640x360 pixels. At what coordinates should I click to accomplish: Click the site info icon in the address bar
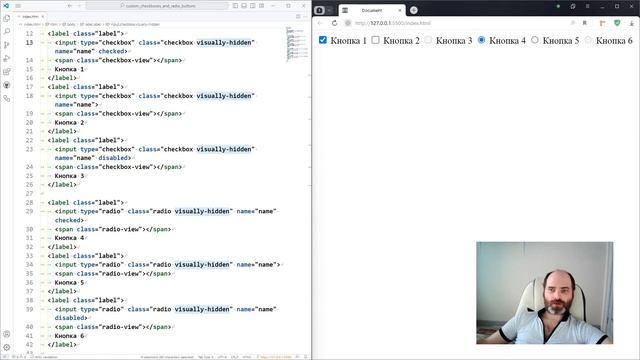(348, 23)
